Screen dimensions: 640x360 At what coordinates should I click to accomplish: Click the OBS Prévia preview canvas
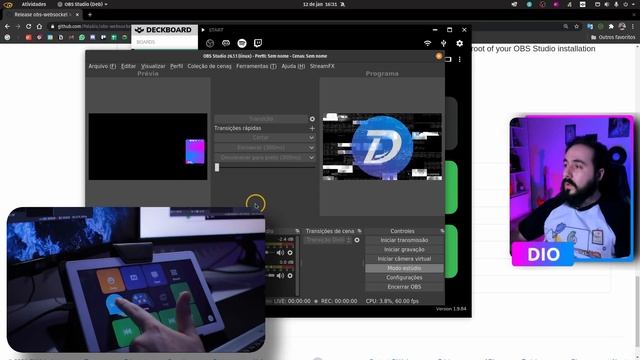click(x=148, y=147)
